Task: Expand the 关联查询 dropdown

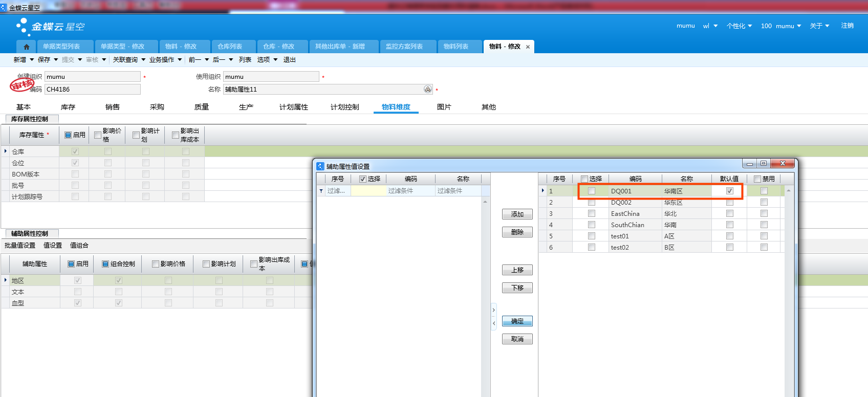Action: tap(143, 60)
